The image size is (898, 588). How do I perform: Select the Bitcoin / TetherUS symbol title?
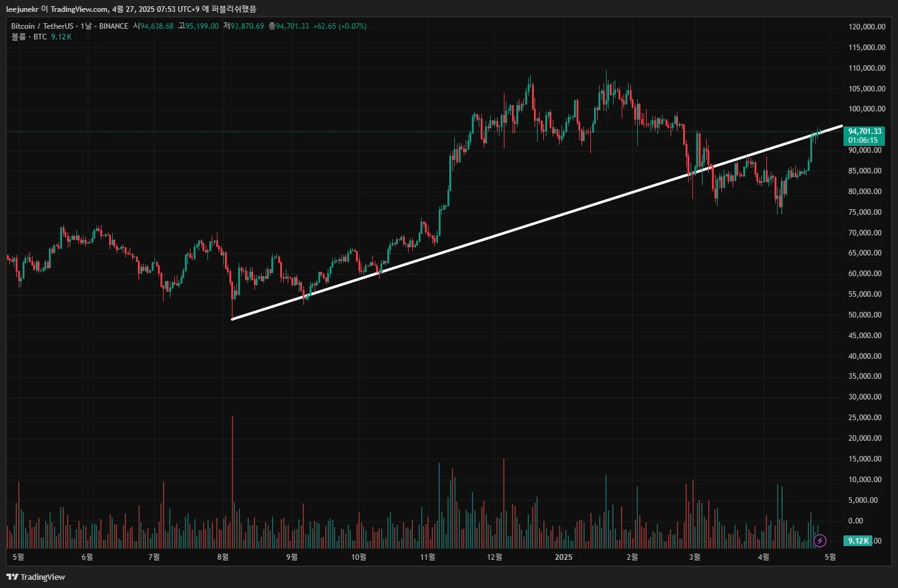coord(42,26)
